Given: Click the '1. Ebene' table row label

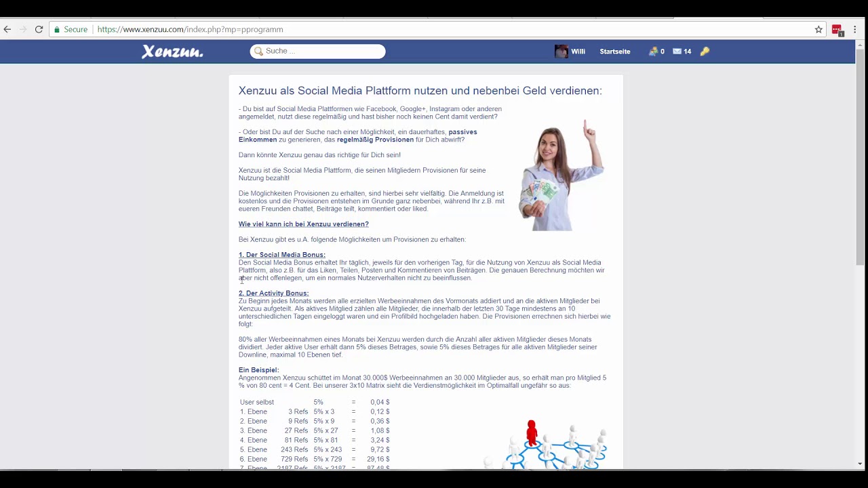Looking at the screenshot, I should pos(254,411).
